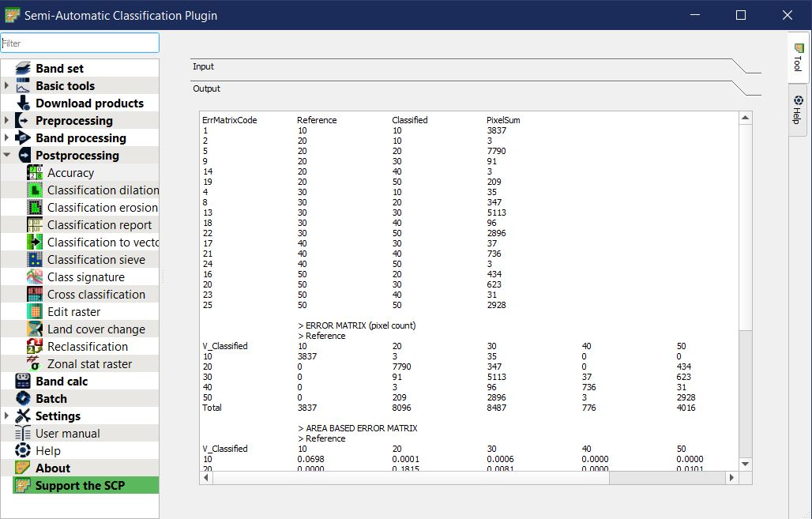Click the horizontal scrollbar right arrow
The height and width of the screenshot is (519, 812).
tap(731, 478)
